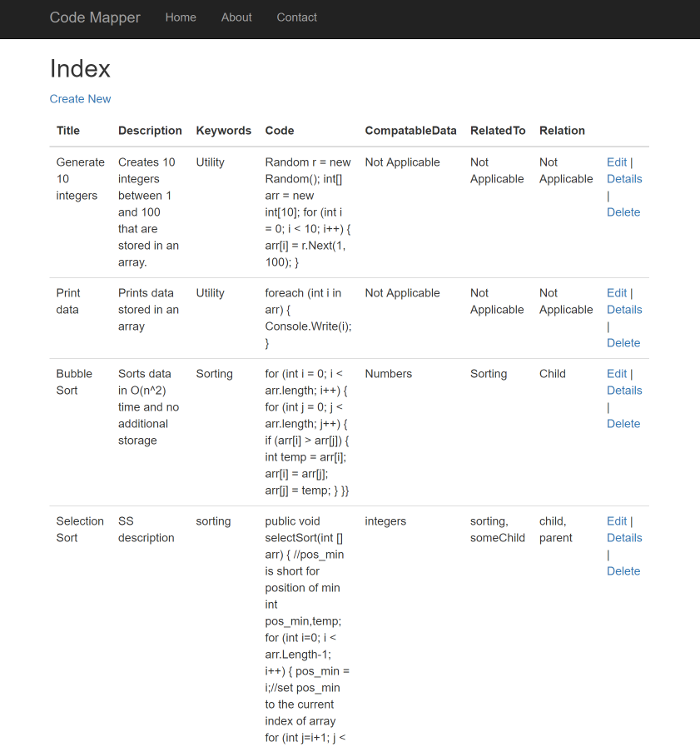The height and width of the screenshot is (747, 700).
Task: Delete the Generate 10 integers entry
Action: [x=623, y=212]
